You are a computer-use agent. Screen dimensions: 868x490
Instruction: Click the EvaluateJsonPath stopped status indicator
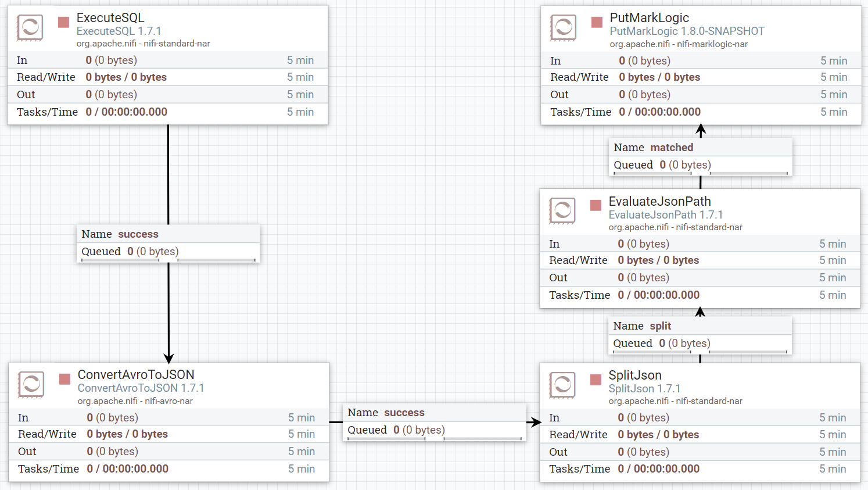tap(596, 205)
